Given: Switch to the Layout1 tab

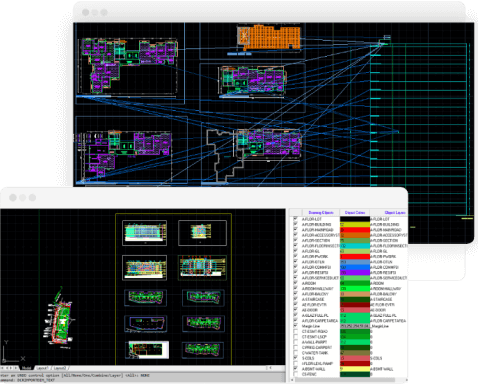Looking at the screenshot, I should point(43,368).
